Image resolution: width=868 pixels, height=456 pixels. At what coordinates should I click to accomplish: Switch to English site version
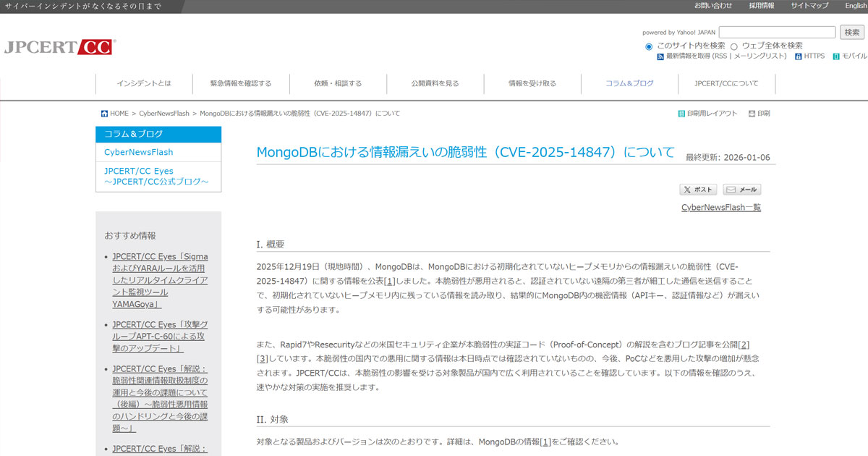click(x=855, y=6)
